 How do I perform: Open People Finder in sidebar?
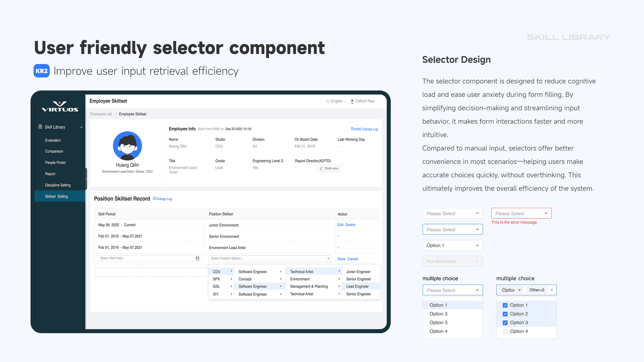(x=56, y=163)
